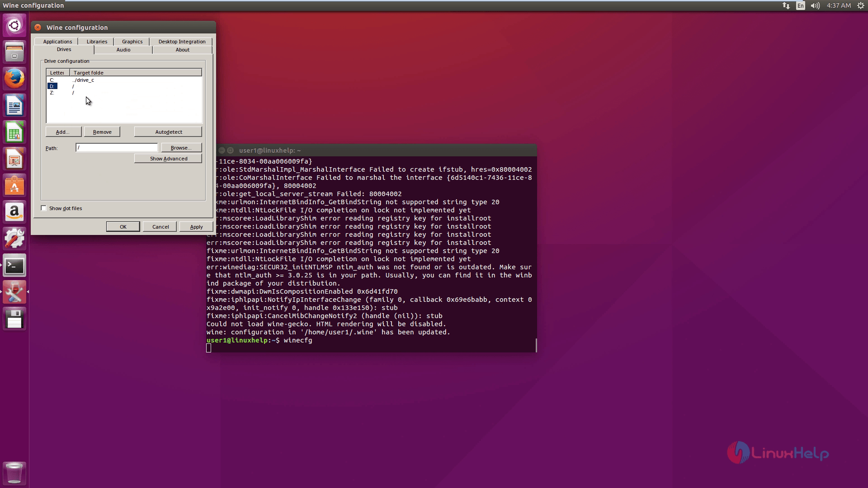Close the Wine configuration dialog
The image size is (868, 488).
point(38,27)
